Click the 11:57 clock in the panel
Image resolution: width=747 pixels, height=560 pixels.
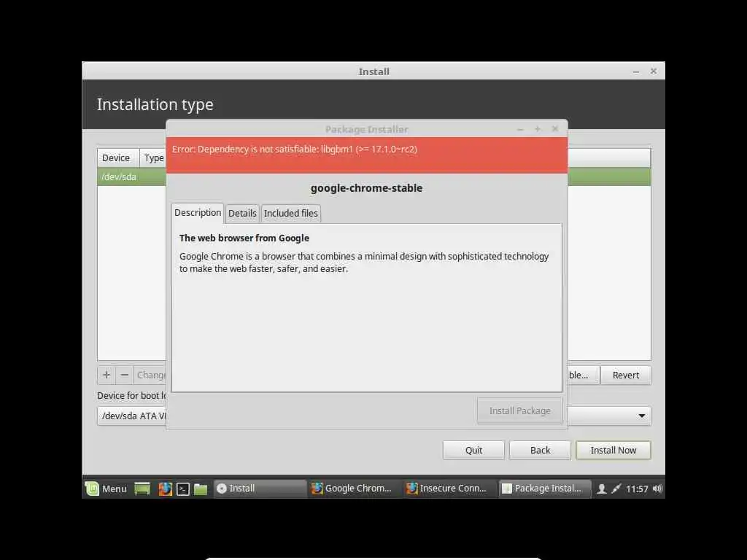(x=637, y=489)
